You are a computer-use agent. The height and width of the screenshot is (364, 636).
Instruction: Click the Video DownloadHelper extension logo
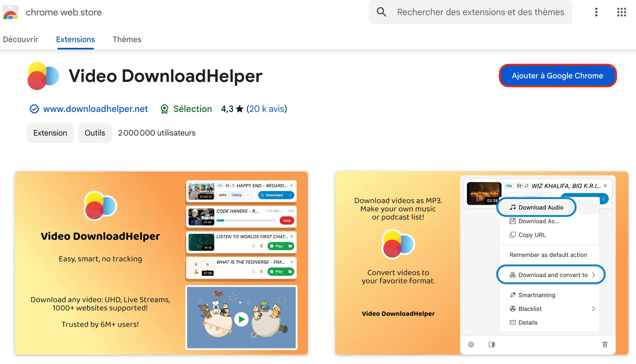tap(43, 76)
